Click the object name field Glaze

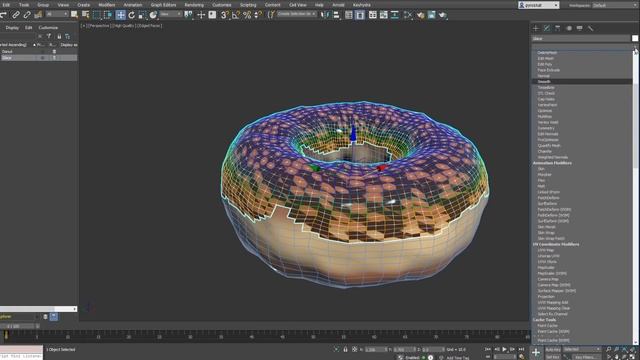coord(581,38)
